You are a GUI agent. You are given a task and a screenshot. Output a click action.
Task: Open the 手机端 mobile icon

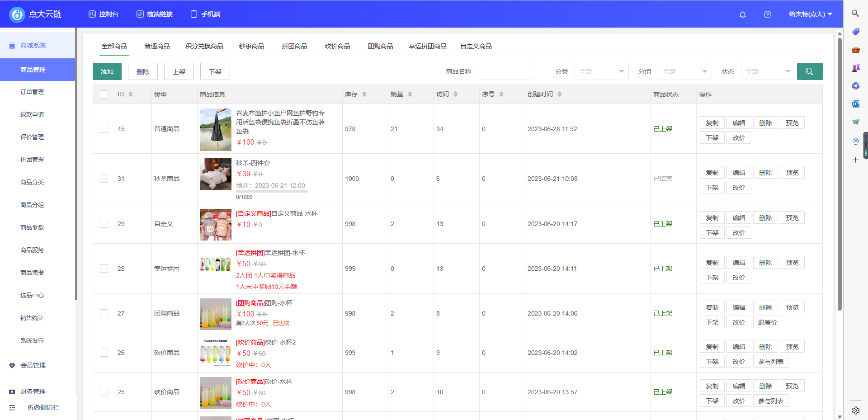point(194,14)
